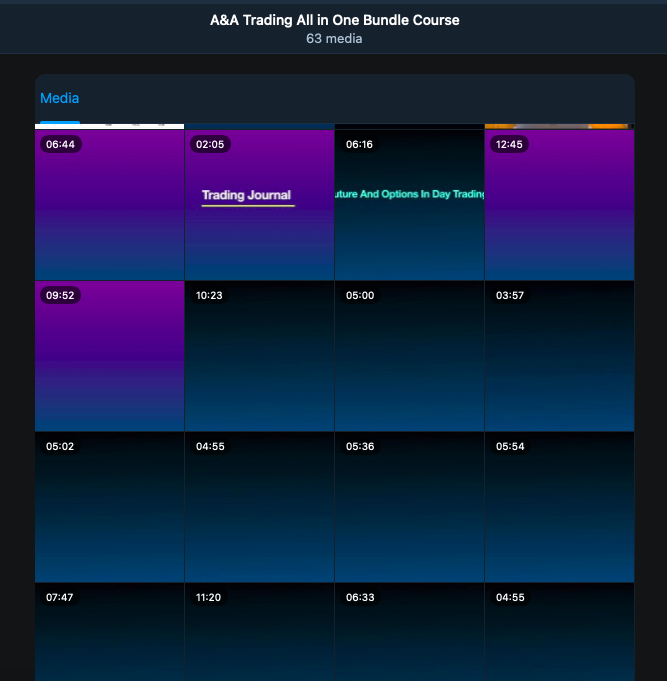This screenshot has height=681, width=667.
Task: Open the 02:05 Trading Journal video
Action: [260, 205]
